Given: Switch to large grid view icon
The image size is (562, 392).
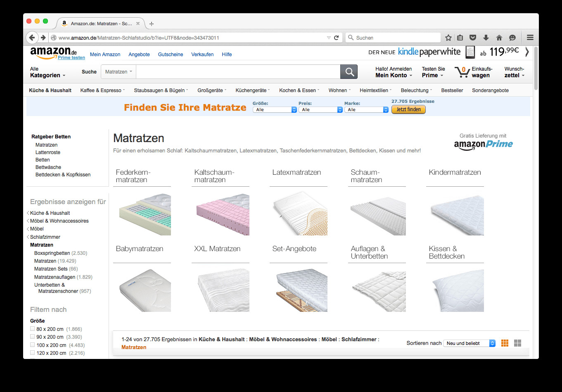Looking at the screenshot, I should pos(518,343).
